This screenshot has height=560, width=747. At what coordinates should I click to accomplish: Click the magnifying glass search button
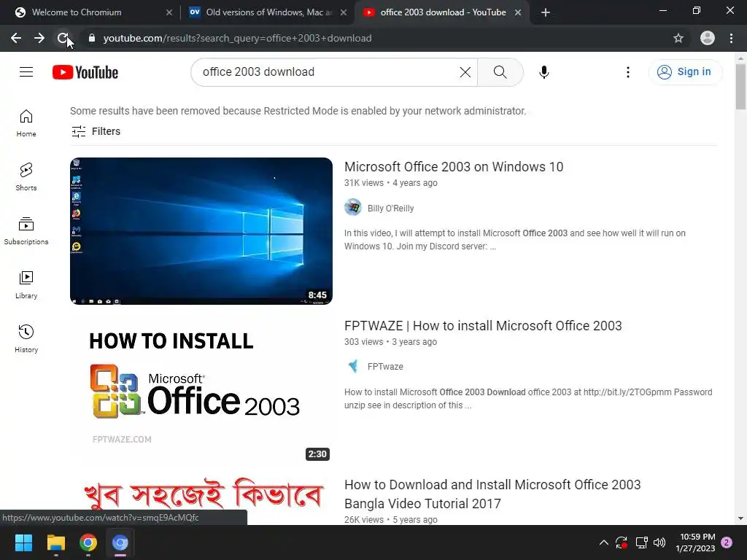tap(500, 72)
